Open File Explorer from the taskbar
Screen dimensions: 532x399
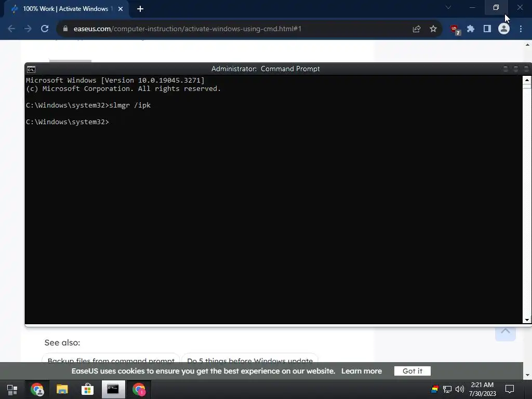62,389
